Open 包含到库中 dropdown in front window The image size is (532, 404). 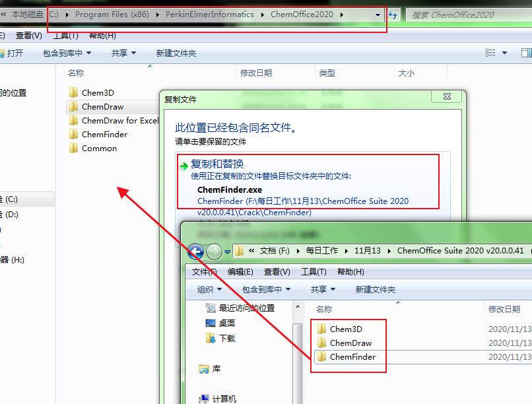pos(267,289)
